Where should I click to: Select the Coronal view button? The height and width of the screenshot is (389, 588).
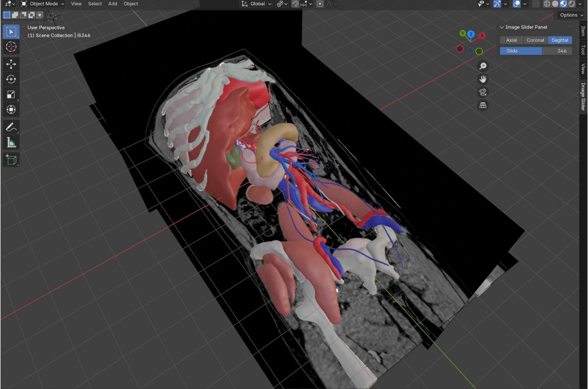pos(535,40)
